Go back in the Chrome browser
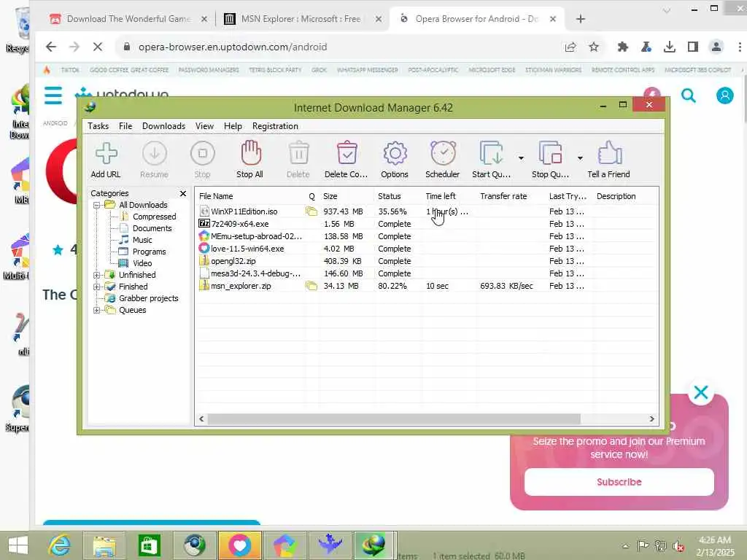The height and width of the screenshot is (560, 747). (x=51, y=47)
